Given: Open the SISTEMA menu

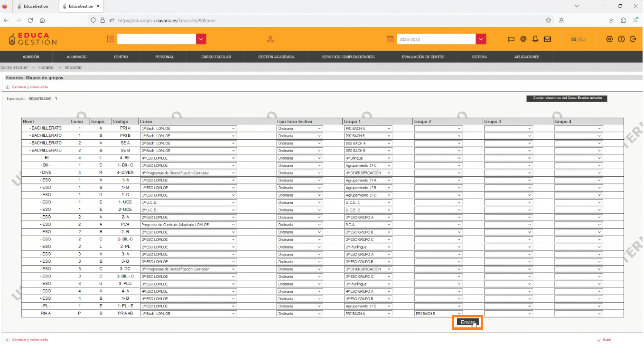Looking at the screenshot, I should pos(479,57).
